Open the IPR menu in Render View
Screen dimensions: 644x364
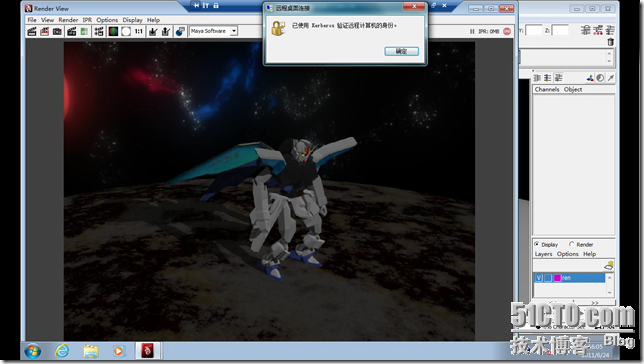click(87, 20)
